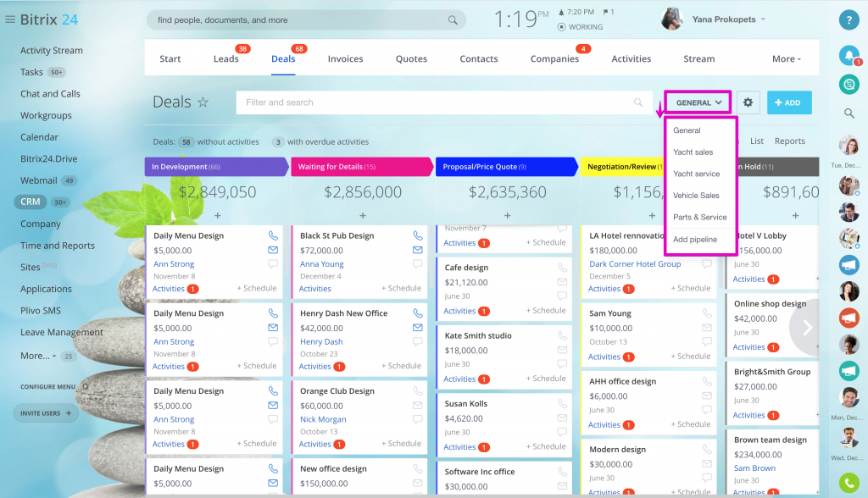The image size is (868, 498).
Task: Open the Dark Corner Hotel Group link
Action: click(x=635, y=264)
